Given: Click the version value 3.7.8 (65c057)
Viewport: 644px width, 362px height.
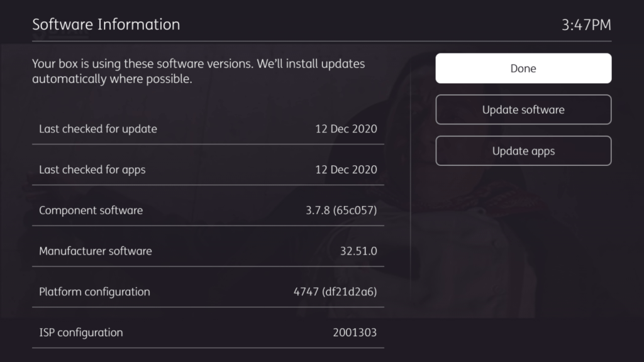Looking at the screenshot, I should coord(341,211).
